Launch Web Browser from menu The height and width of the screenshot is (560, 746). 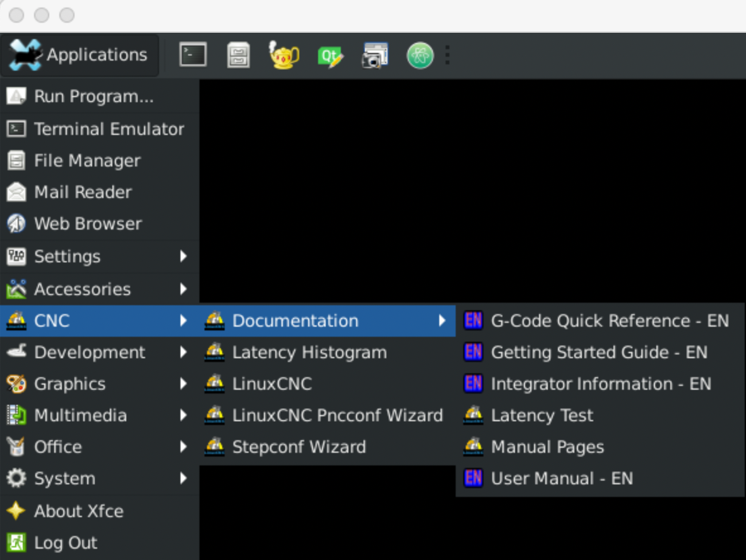100,224
